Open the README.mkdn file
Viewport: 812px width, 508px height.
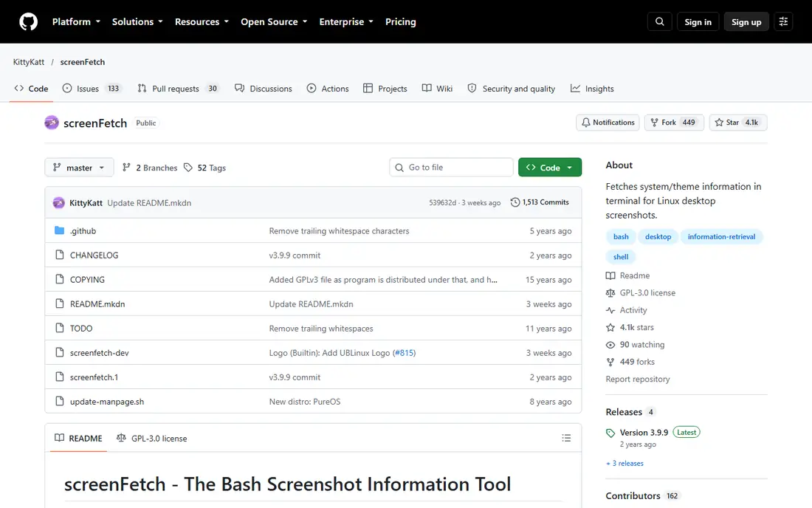coord(97,304)
